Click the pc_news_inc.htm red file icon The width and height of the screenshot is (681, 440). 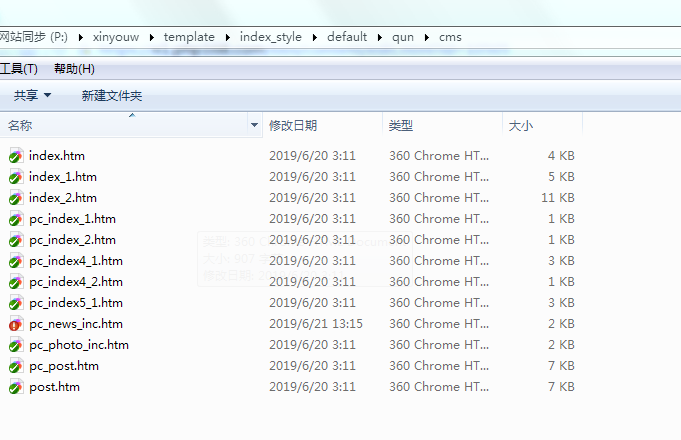[16, 324]
